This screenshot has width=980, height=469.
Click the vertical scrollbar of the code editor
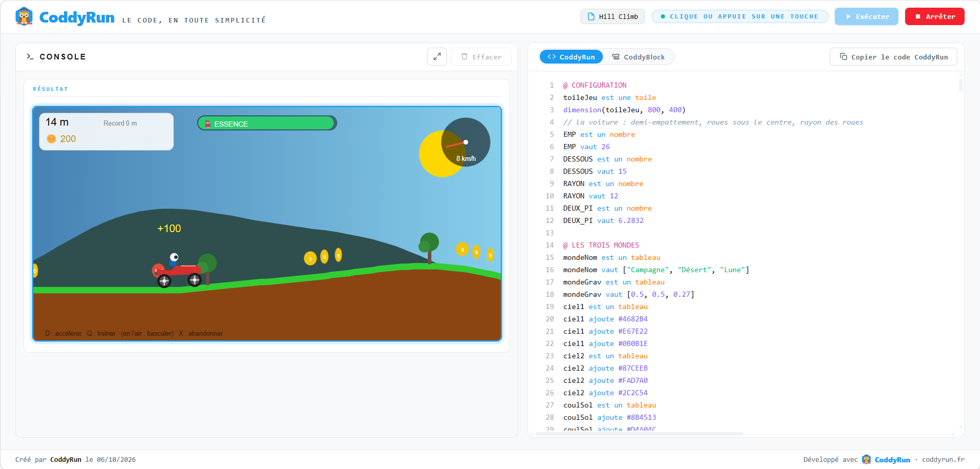click(x=961, y=85)
